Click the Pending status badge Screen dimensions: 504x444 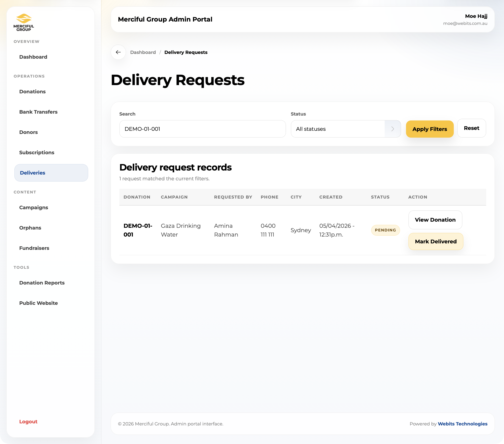385,230
